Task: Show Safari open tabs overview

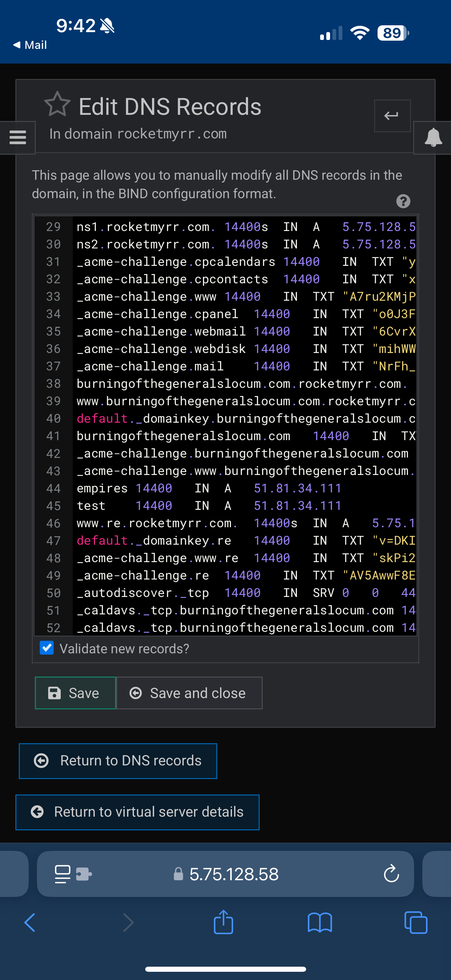Action: [x=416, y=923]
